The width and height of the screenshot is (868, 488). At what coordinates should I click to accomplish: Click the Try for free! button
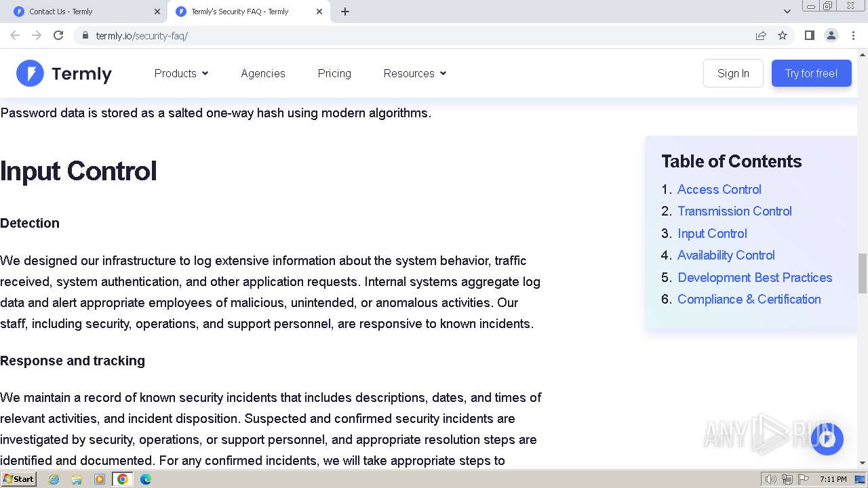811,73
